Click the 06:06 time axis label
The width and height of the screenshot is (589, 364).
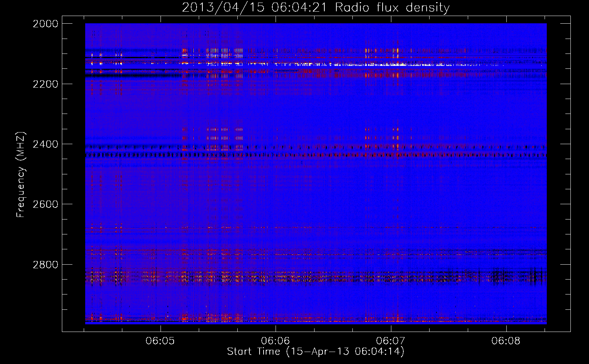[276, 341]
